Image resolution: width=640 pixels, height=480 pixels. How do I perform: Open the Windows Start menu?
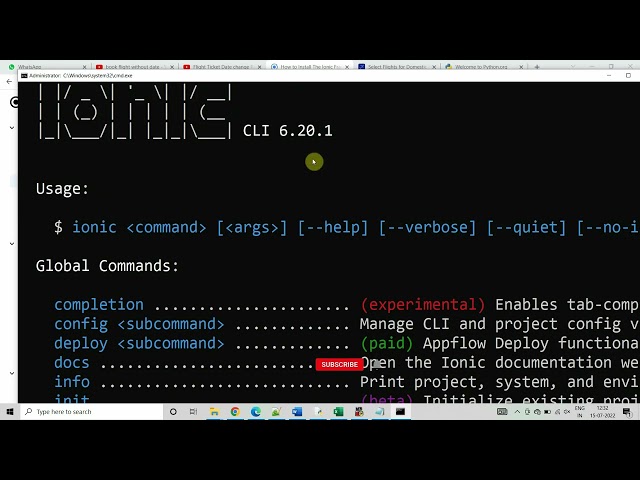[x=10, y=412]
